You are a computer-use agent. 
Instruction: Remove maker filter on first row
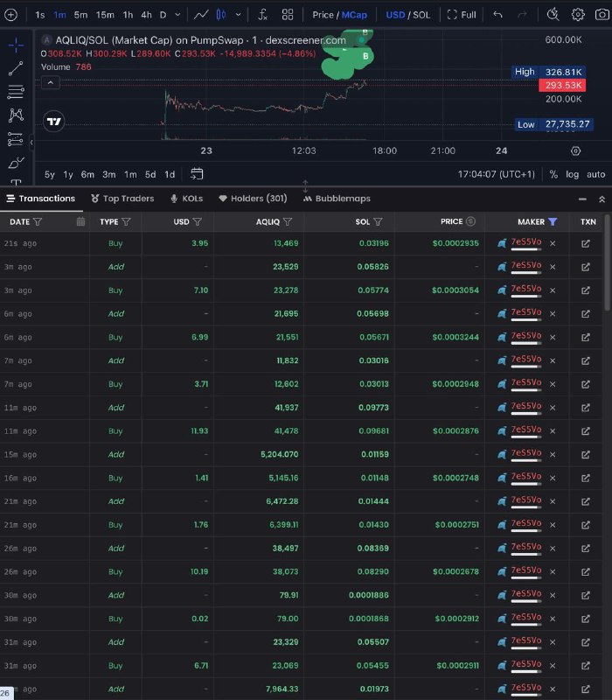pyautogui.click(x=553, y=243)
